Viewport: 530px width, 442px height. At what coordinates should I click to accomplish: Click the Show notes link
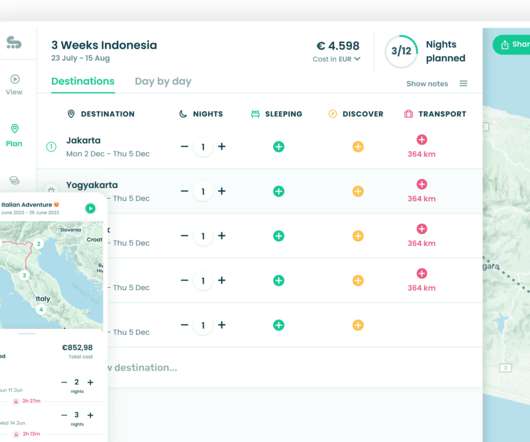(427, 83)
